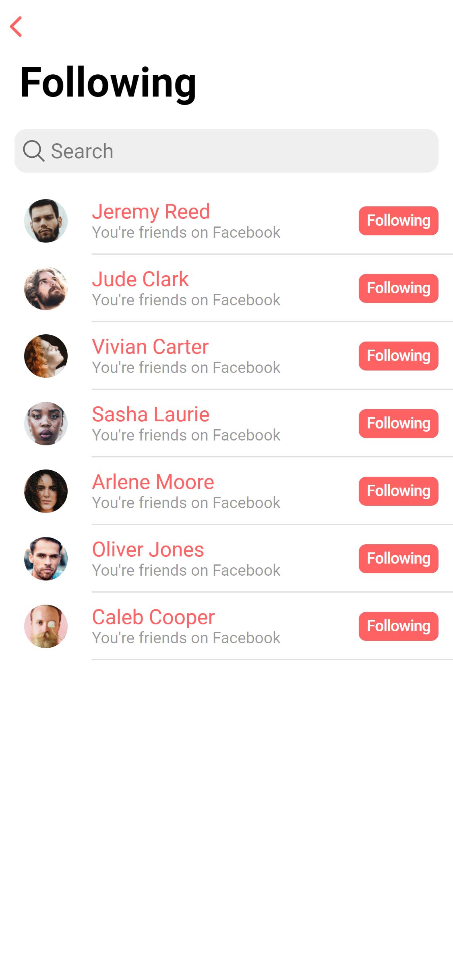Unfollow Sasha Laurie with Following button
The image size is (453, 980).
pos(399,424)
